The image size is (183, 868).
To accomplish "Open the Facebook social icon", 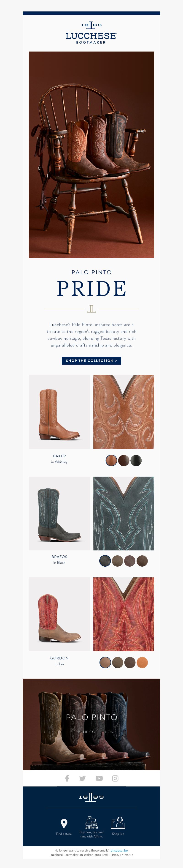I will point(67,778).
